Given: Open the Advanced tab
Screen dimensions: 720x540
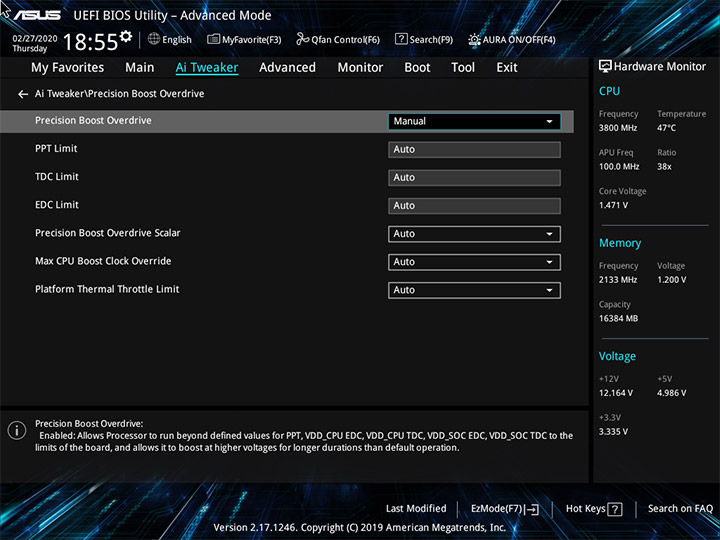Looking at the screenshot, I should click(287, 68).
